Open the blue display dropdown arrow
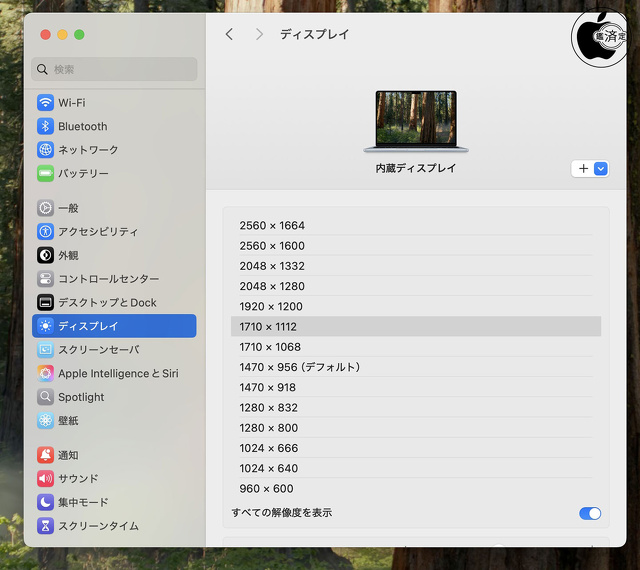This screenshot has width=640, height=570. coord(601,169)
